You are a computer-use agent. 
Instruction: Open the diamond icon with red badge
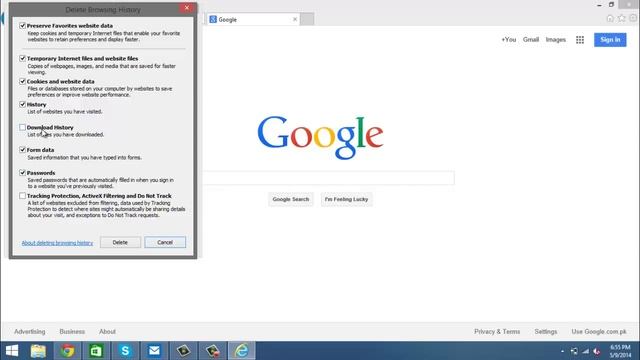(212, 351)
